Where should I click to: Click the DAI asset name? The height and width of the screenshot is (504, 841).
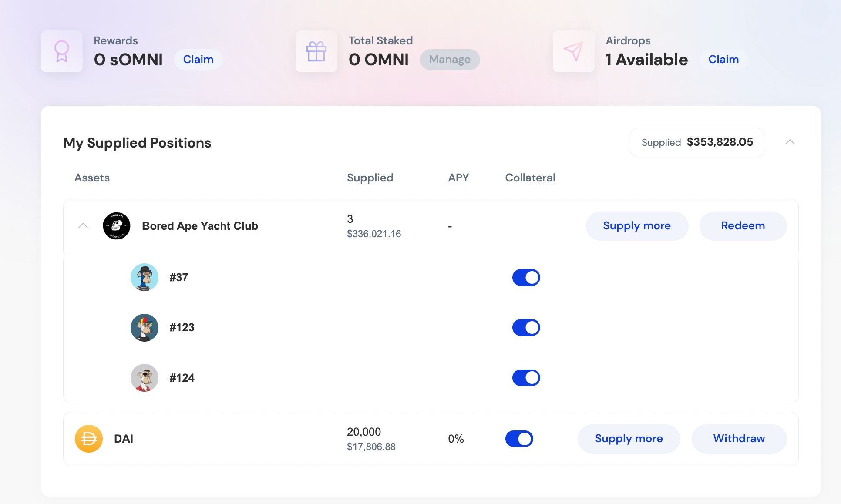pos(124,439)
